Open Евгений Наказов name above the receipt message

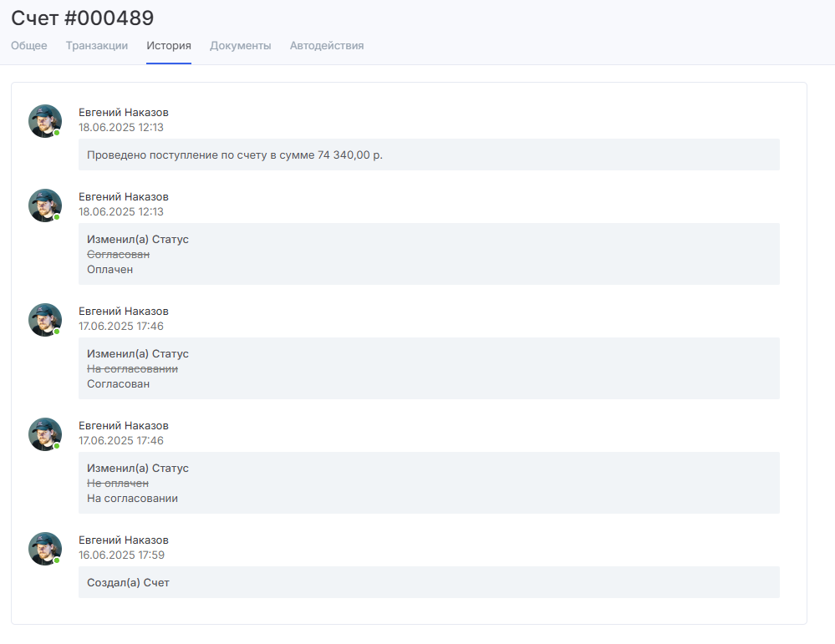coord(124,113)
